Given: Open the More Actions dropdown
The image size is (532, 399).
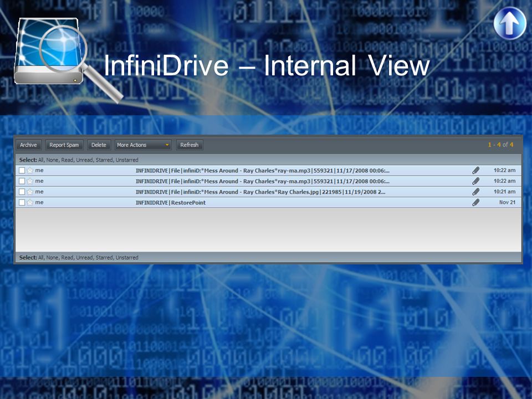Looking at the screenshot, I should click(x=143, y=145).
